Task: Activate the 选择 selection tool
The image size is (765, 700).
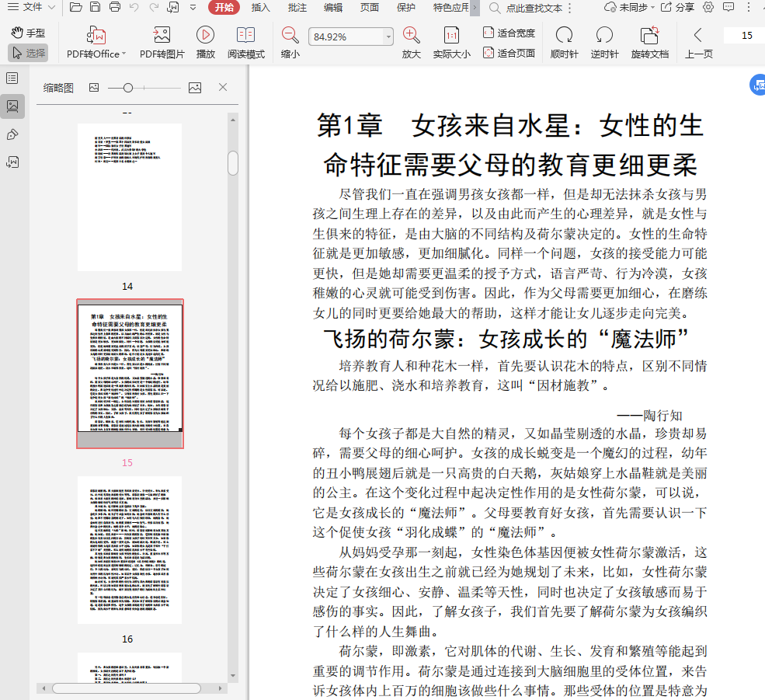Action: point(28,53)
